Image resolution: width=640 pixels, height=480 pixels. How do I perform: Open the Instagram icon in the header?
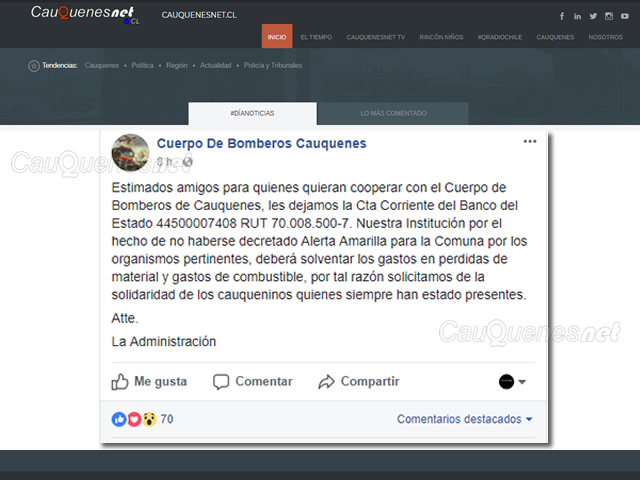609,16
